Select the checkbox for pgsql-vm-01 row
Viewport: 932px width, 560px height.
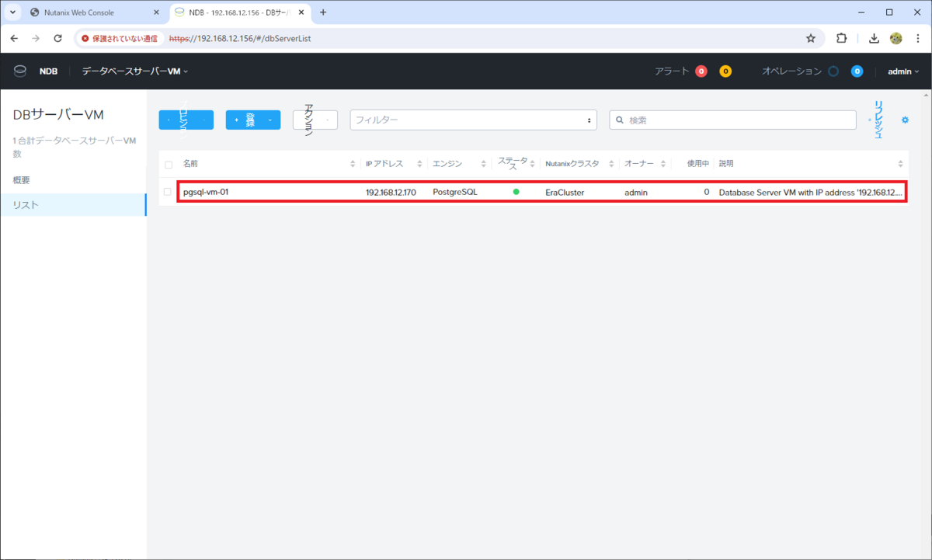(167, 191)
